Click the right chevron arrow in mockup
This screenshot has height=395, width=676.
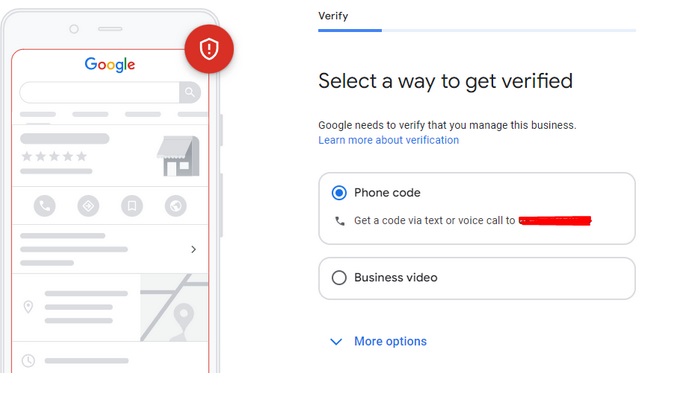pos(194,249)
